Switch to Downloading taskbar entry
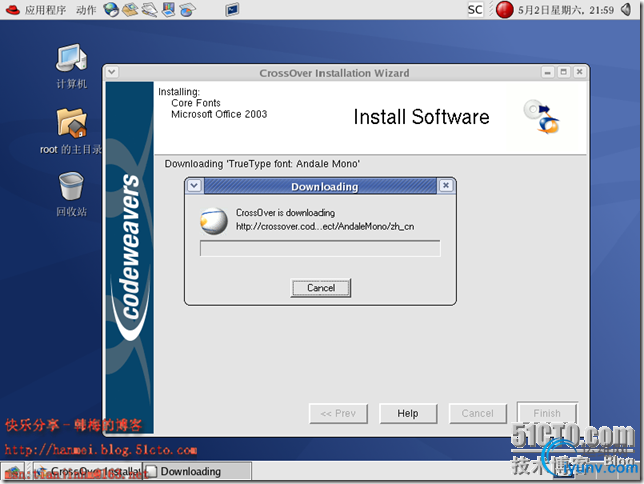This screenshot has height=484, width=644. [197, 471]
